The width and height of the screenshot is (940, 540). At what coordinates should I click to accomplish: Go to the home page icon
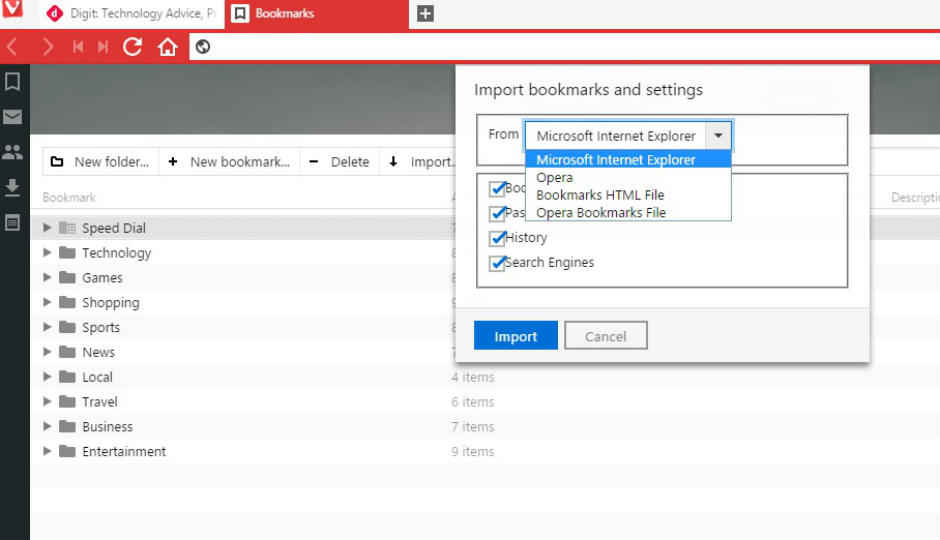[x=168, y=47]
